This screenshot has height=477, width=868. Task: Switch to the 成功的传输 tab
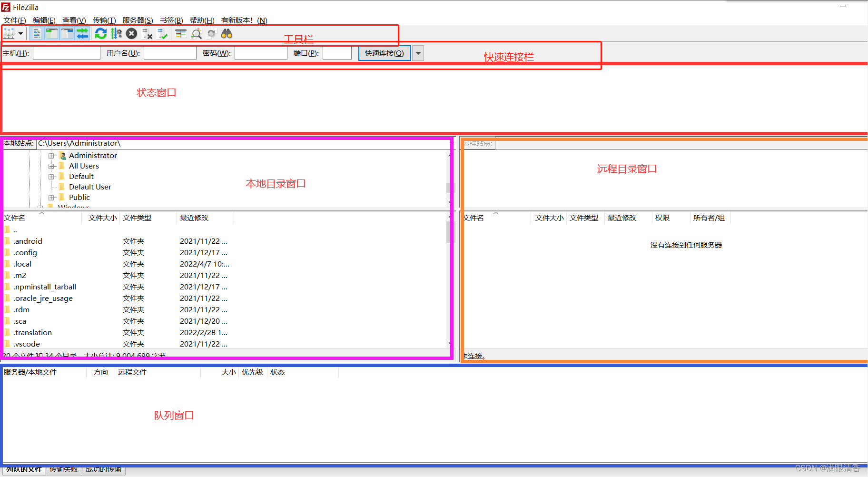104,470
